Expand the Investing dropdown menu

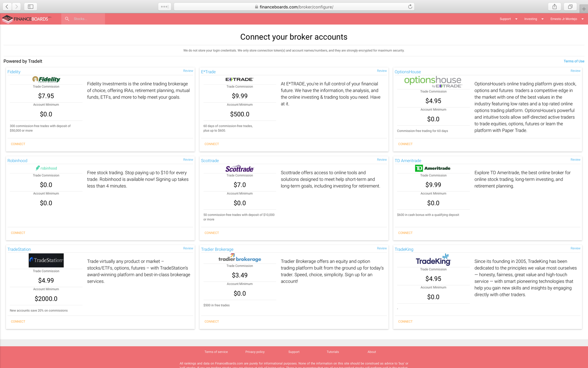click(x=534, y=19)
